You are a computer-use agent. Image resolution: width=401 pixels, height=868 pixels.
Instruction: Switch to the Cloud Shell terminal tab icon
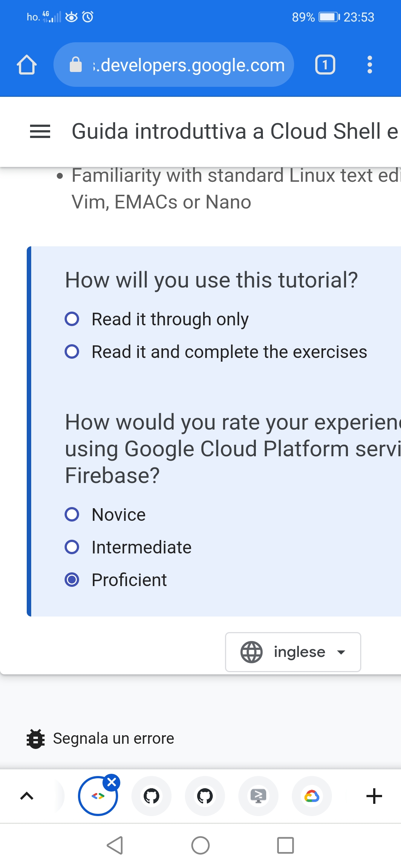click(x=258, y=796)
